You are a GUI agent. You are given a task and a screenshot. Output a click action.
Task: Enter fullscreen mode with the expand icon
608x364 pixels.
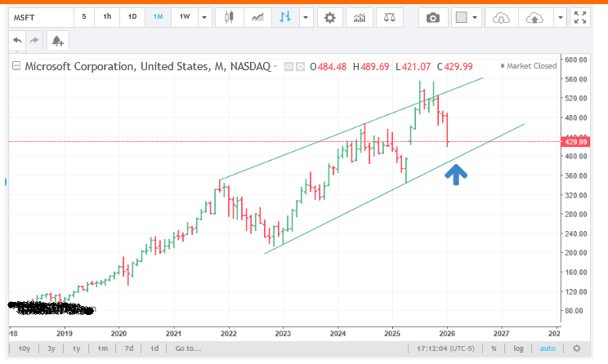point(581,17)
